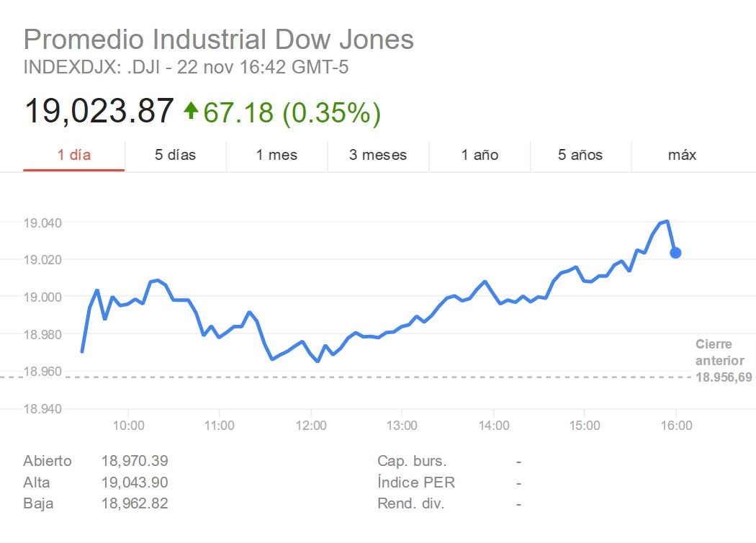The image size is (756, 543).
Task: Open the '1 mes' chart period
Action: point(276,155)
